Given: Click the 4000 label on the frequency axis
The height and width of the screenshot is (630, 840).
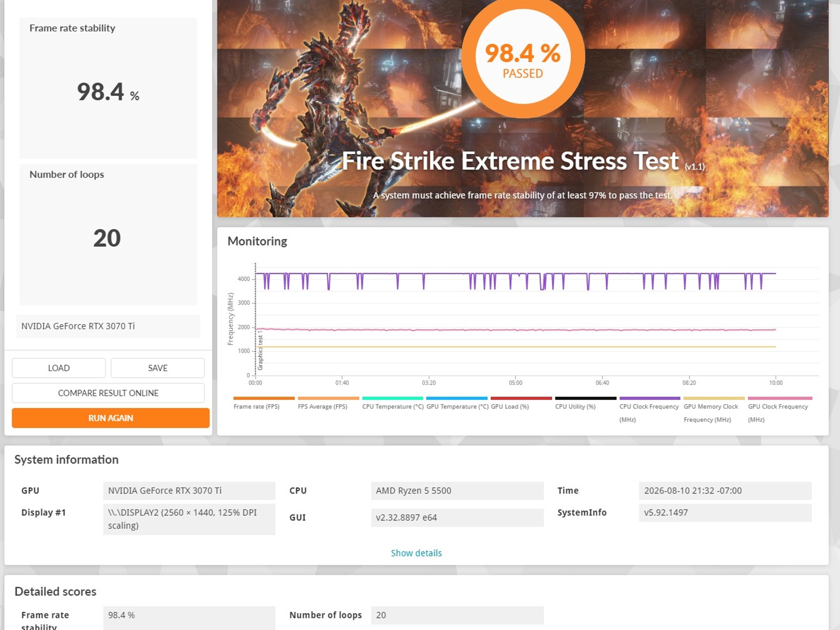Looking at the screenshot, I should tap(244, 279).
